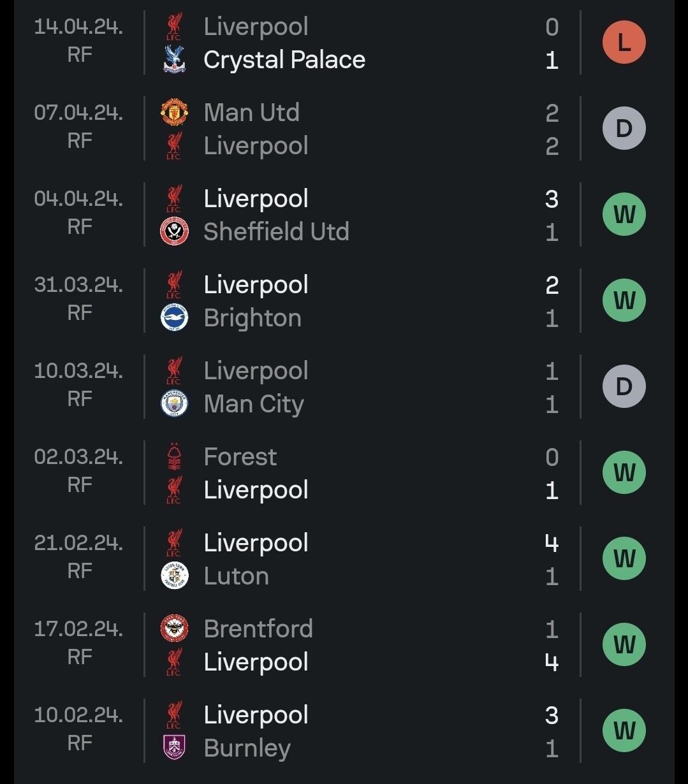
Task: Open the 14.04.24 match date
Action: point(78,27)
